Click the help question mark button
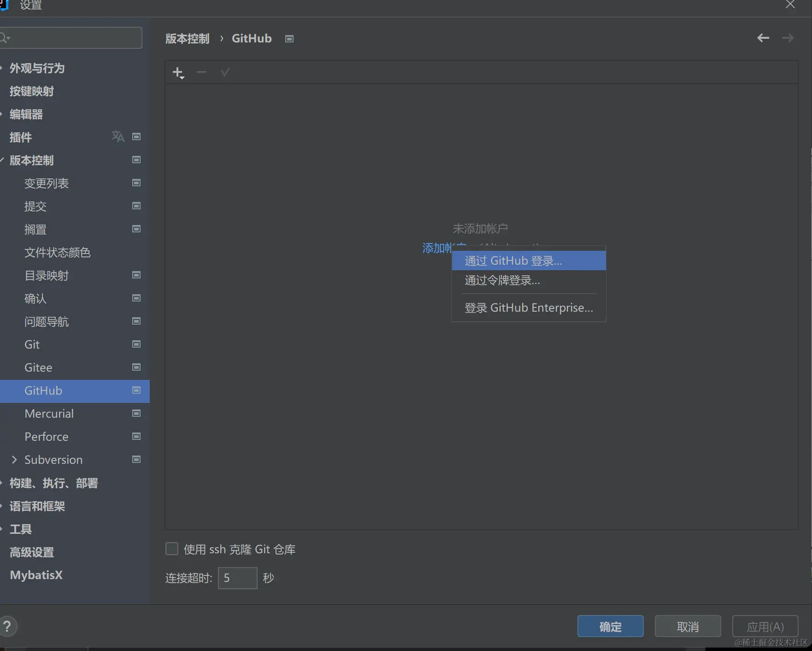The width and height of the screenshot is (812, 651). click(7, 627)
